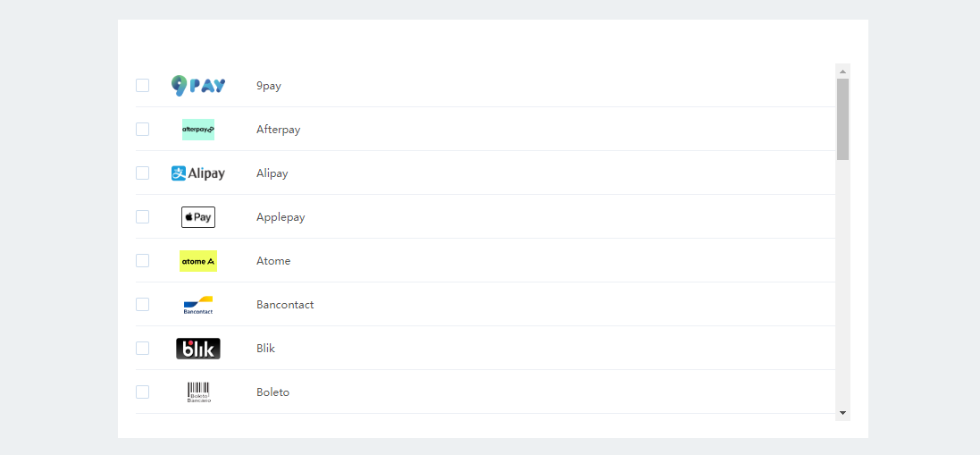Enable the Blik checkbox

tap(143, 349)
